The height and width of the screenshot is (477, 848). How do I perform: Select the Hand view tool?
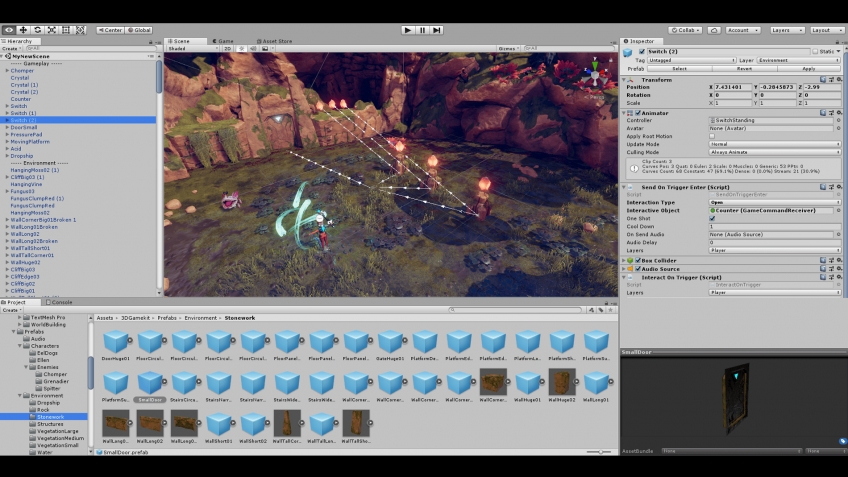point(9,30)
